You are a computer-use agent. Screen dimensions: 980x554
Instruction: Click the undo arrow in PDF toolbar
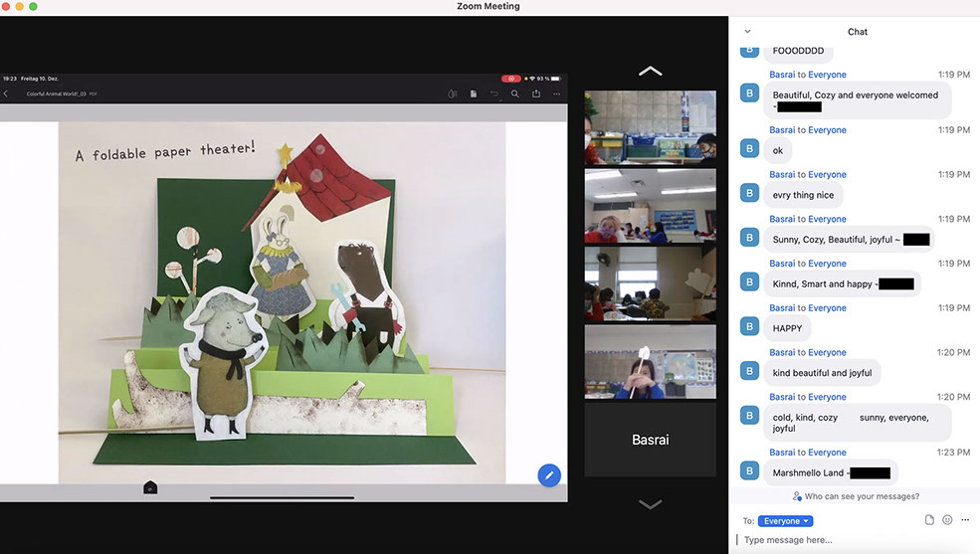[x=494, y=93]
